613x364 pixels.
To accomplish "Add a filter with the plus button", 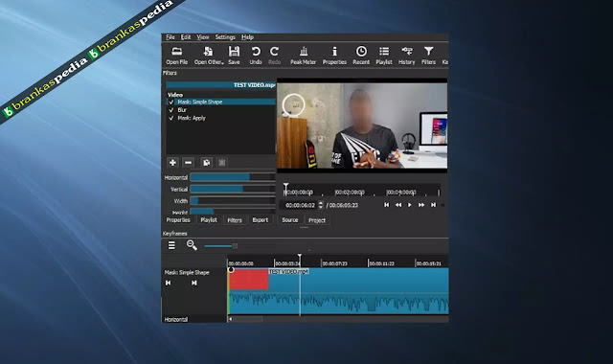I will click(172, 162).
